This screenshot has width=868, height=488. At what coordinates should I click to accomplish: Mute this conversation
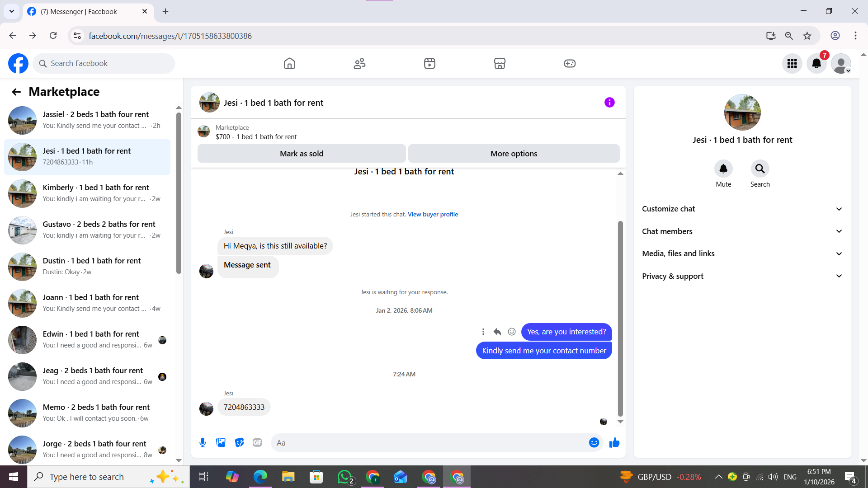click(723, 169)
